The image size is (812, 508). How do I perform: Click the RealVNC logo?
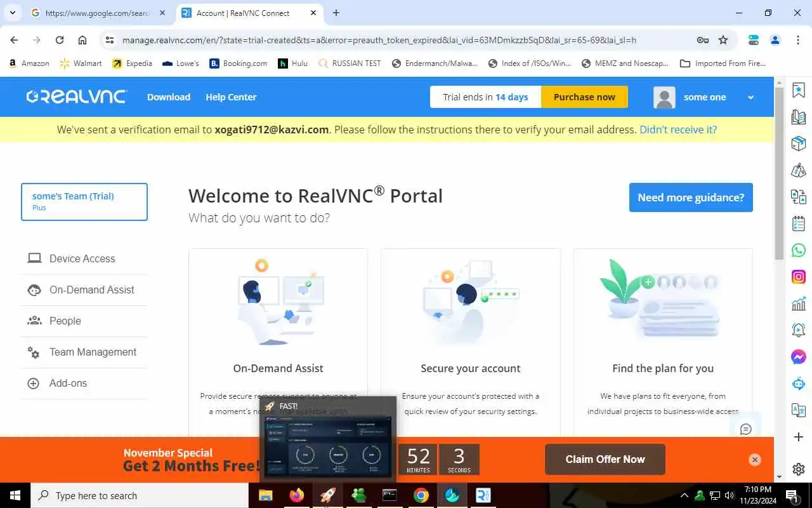tap(77, 97)
